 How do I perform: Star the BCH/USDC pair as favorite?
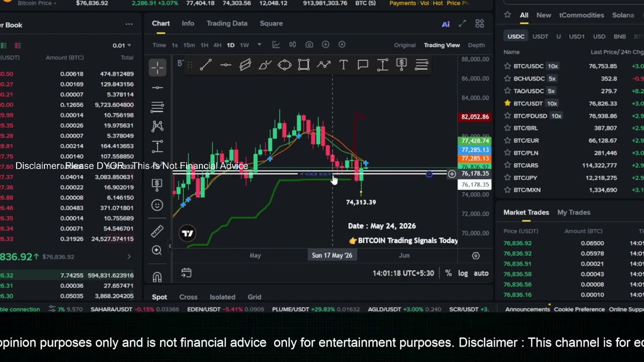tap(508, 79)
